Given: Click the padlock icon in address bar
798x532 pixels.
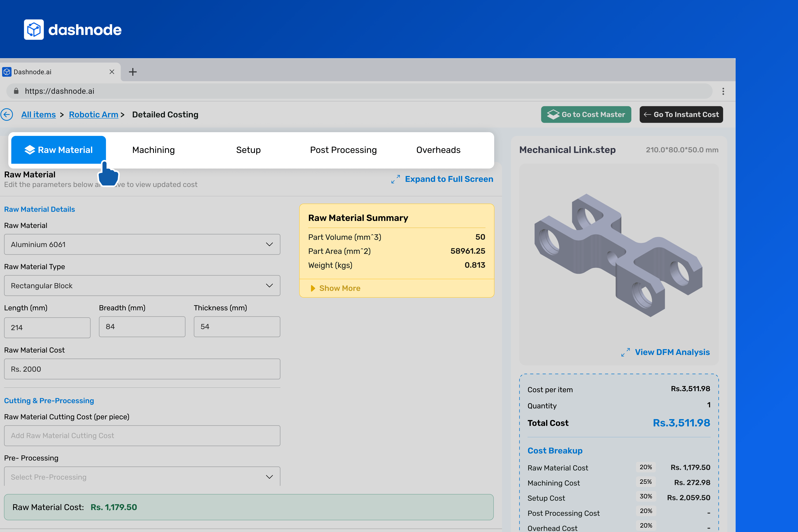Looking at the screenshot, I should coord(16,91).
